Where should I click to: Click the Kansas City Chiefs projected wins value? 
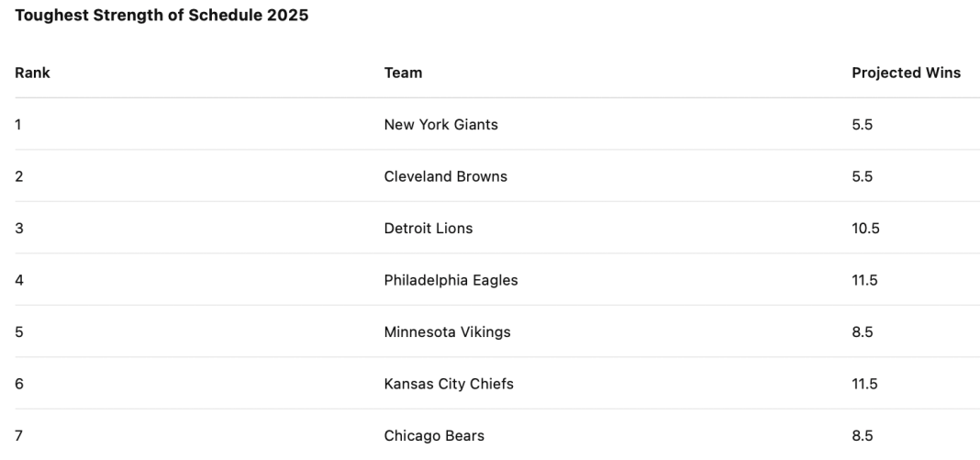[x=864, y=384]
